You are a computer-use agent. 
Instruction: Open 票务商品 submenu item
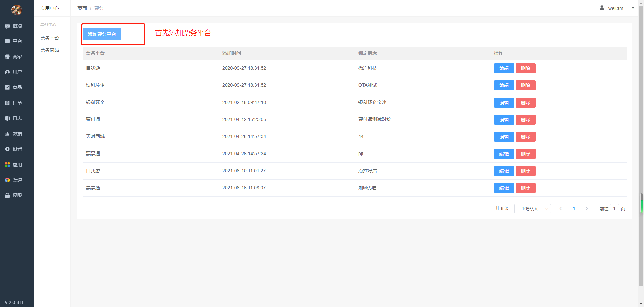point(50,50)
